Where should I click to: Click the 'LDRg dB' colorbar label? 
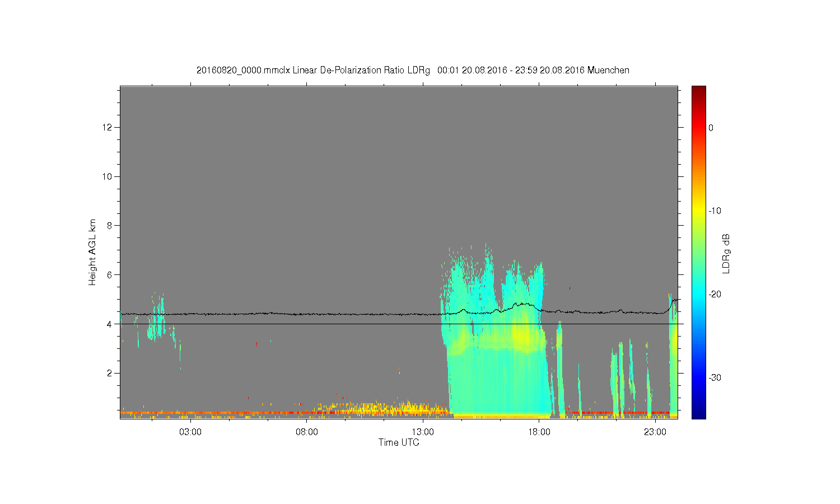click(x=726, y=253)
